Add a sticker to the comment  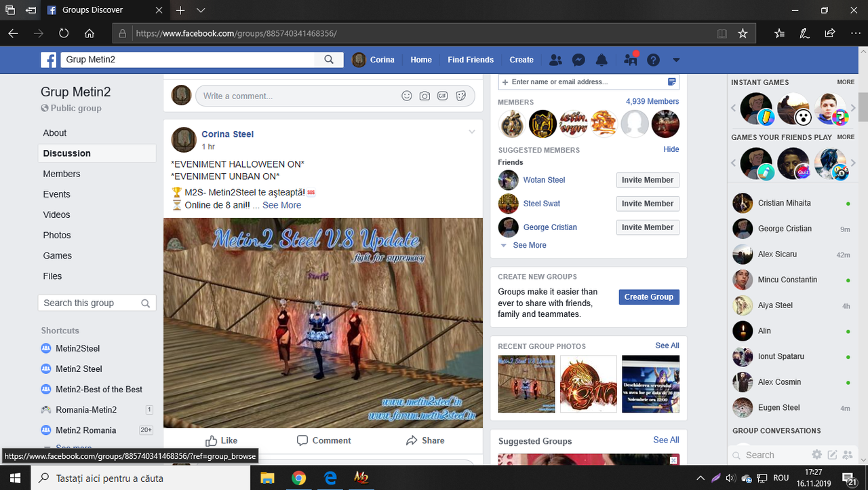click(x=461, y=96)
